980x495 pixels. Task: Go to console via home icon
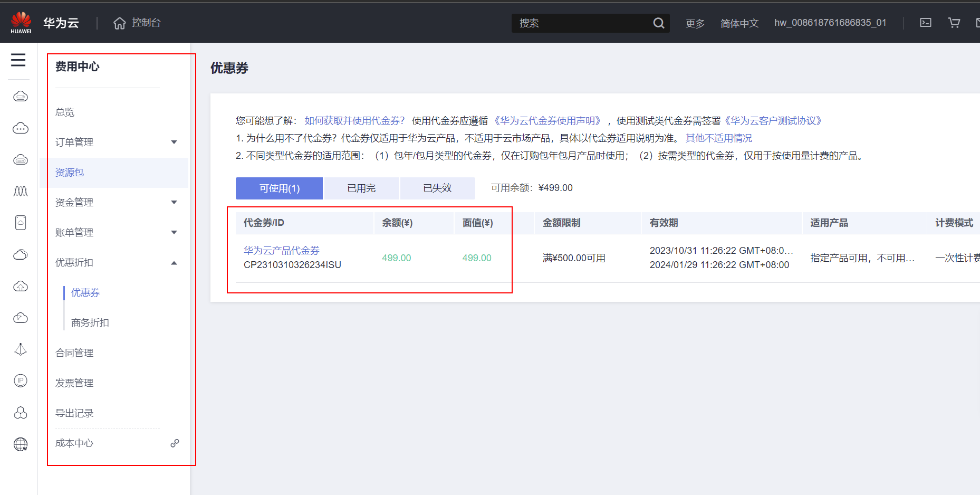(120, 23)
